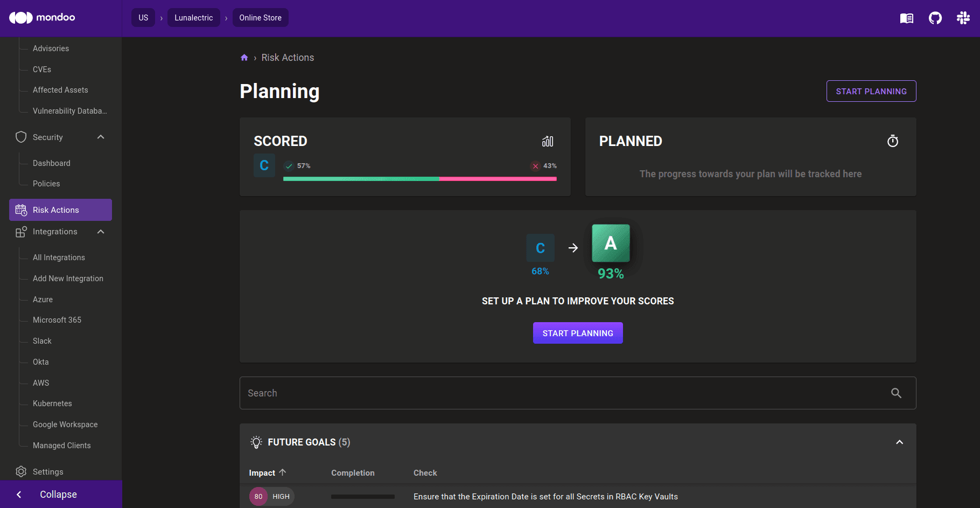Viewport: 980px width, 508px height.
Task: Select Lunalectric in the breadcrumb
Action: click(193, 18)
